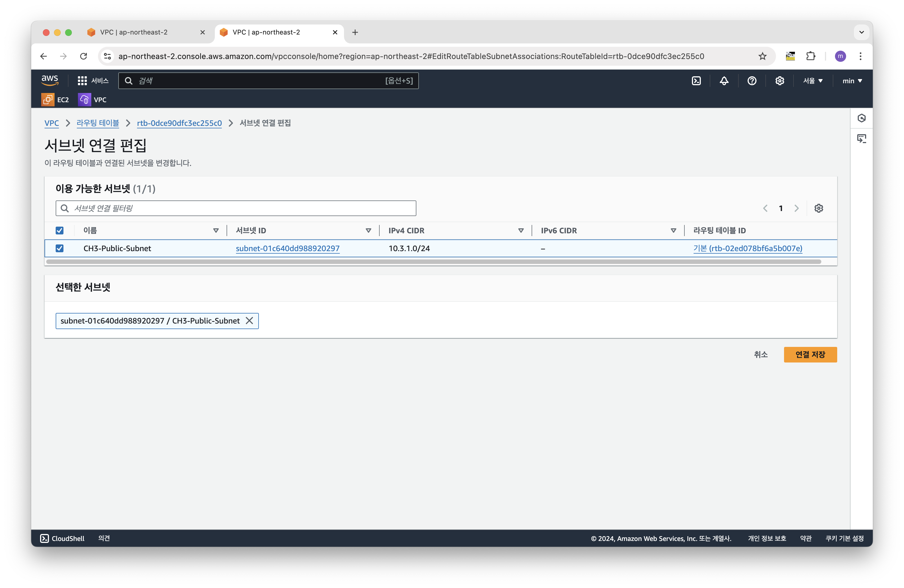Open the notifications bell
The width and height of the screenshot is (904, 588).
pyautogui.click(x=724, y=81)
